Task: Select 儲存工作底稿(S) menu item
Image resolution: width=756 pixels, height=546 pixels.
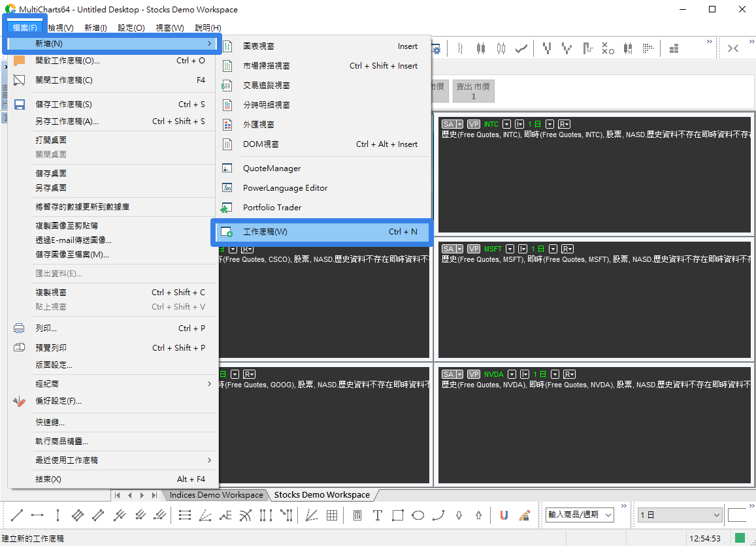Action: (x=113, y=104)
